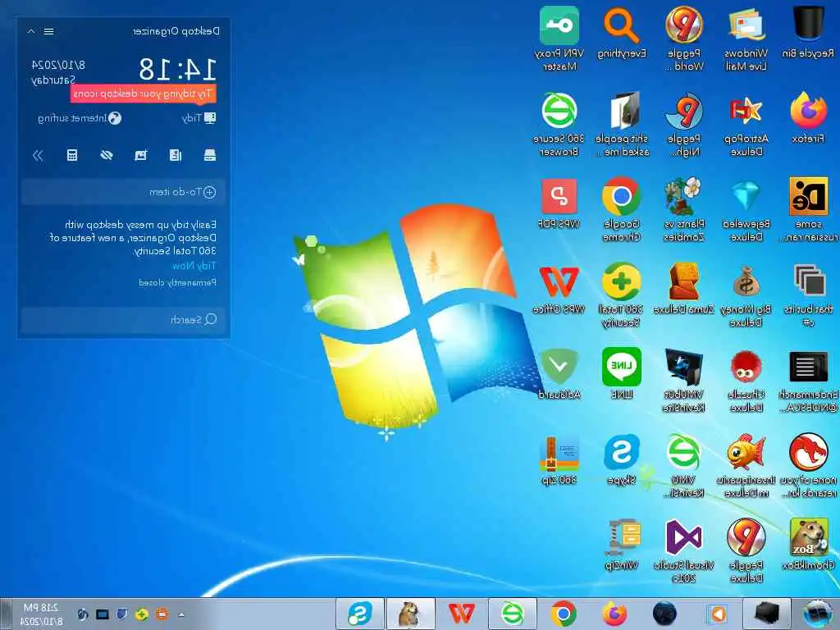Screen dimensions: 840x630
Task: Select the 360 Total Security desktop icon
Action: [622, 294]
